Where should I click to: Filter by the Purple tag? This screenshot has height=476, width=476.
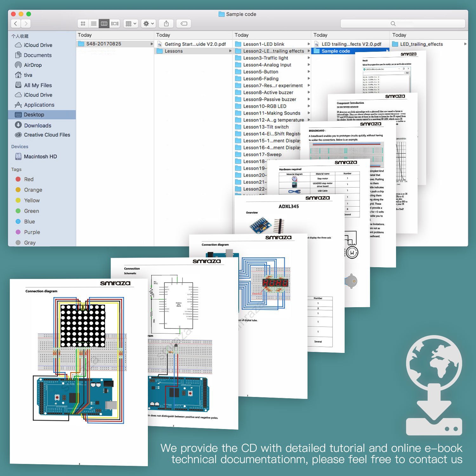(x=28, y=232)
